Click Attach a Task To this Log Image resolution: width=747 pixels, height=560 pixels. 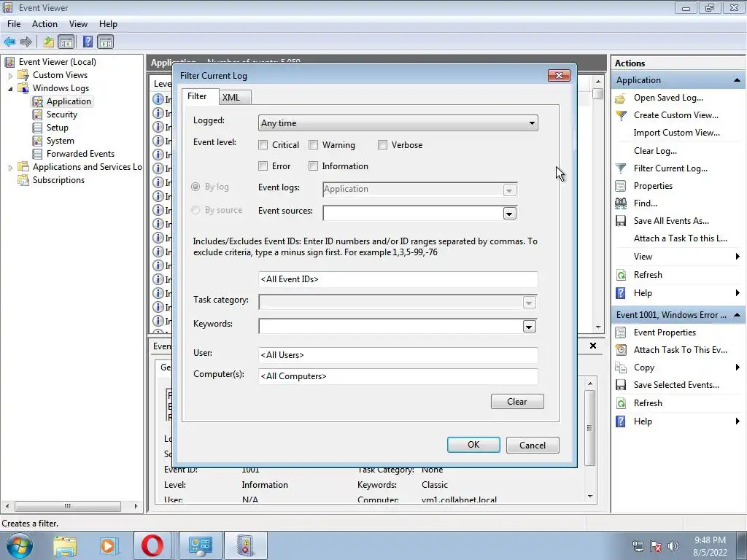click(x=681, y=238)
